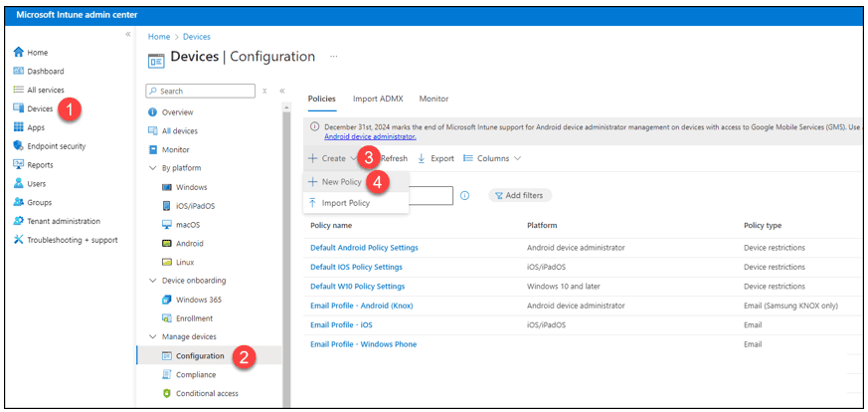Screen dimensions: 868x412
Task: Refresh the policy list
Action: (394, 159)
